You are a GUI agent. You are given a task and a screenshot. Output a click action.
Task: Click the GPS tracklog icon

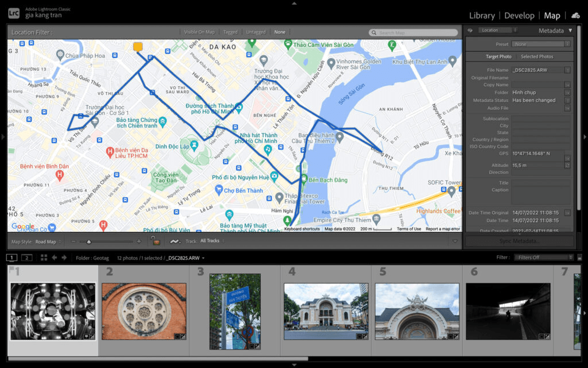175,241
